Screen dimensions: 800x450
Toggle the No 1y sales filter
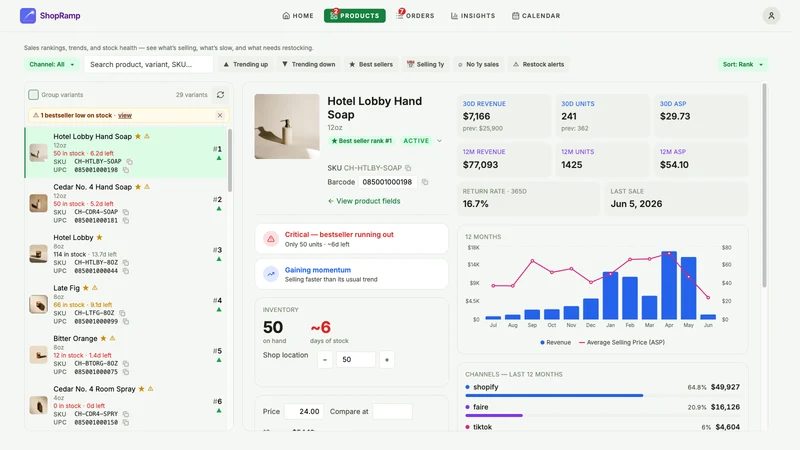coord(479,64)
